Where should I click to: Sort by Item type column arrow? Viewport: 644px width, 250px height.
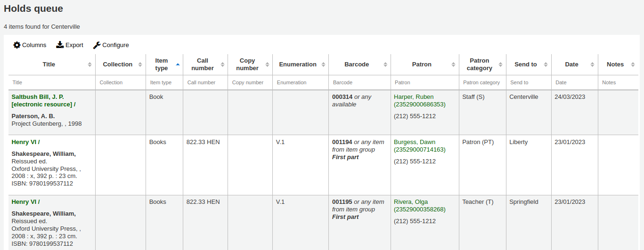(178, 65)
